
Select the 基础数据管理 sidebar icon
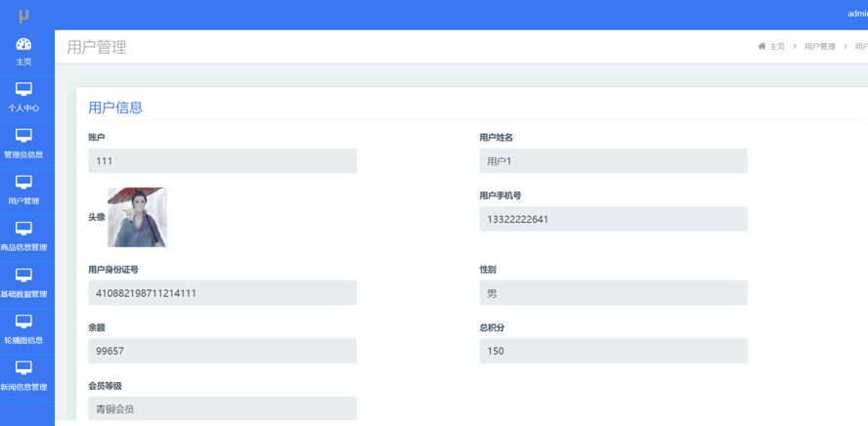[x=23, y=276]
